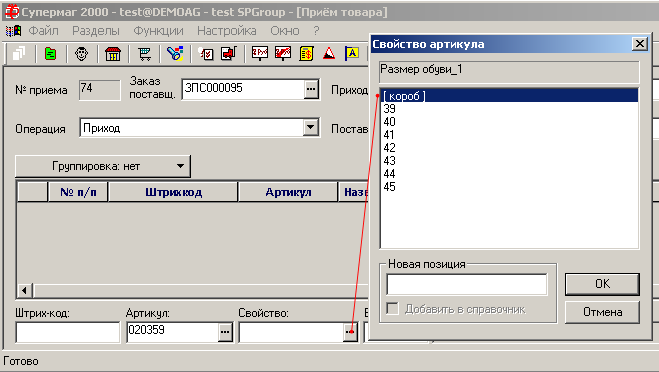The height and width of the screenshot is (372, 659).
Task: Open the Файл menu
Action: point(43,31)
